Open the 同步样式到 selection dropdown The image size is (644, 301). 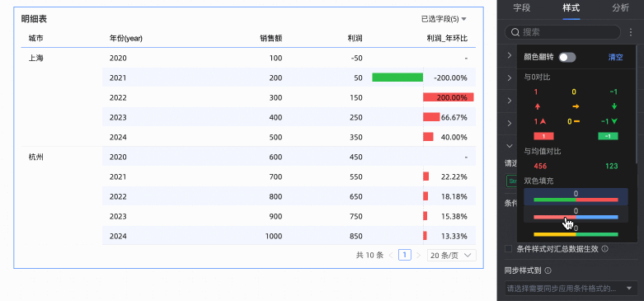571,289
